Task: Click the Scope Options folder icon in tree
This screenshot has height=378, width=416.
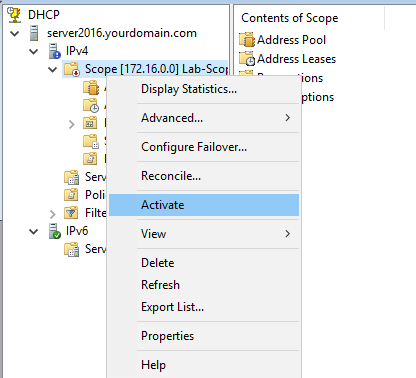Action: pos(91,141)
